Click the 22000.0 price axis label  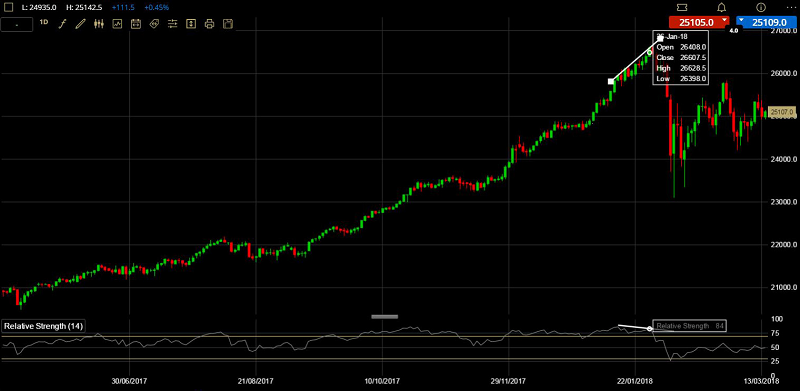click(x=784, y=245)
